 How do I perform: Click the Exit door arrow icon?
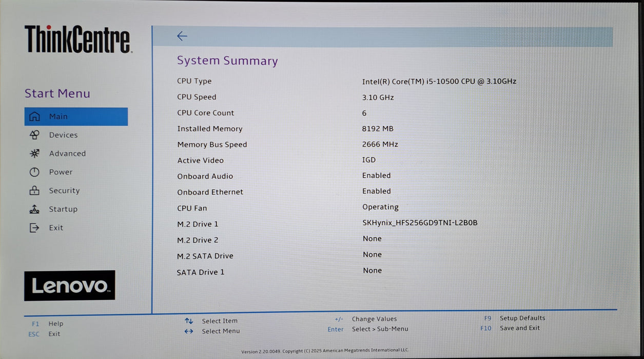[34, 228]
